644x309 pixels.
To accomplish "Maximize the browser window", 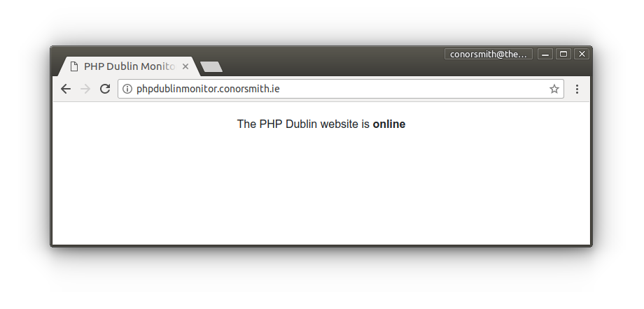I will click(563, 54).
